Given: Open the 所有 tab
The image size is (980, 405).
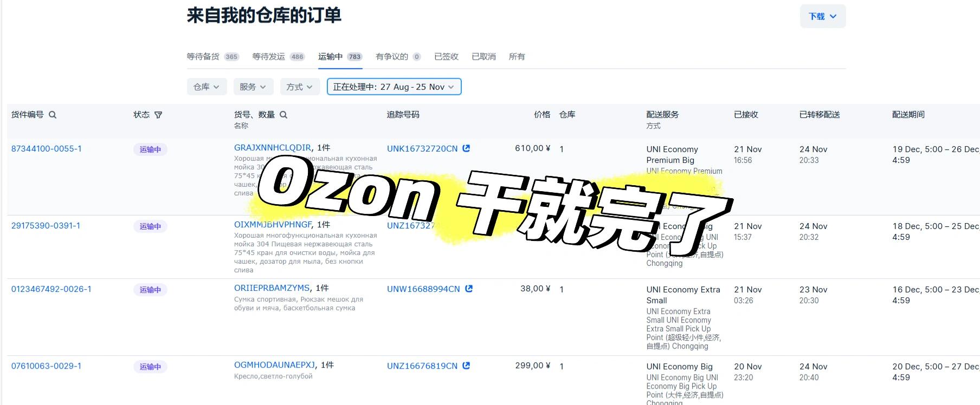Looking at the screenshot, I should (x=517, y=56).
